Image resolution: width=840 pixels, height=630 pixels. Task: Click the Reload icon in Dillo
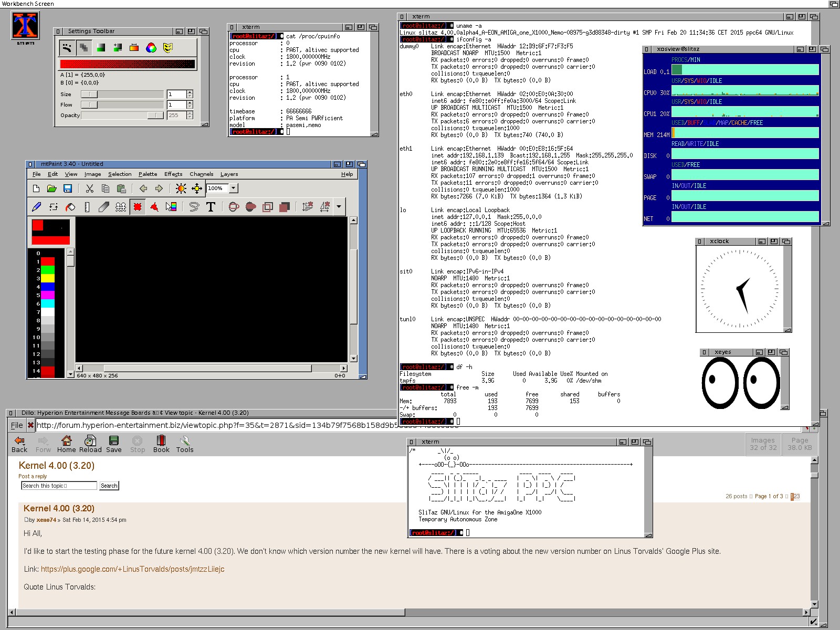(x=90, y=444)
